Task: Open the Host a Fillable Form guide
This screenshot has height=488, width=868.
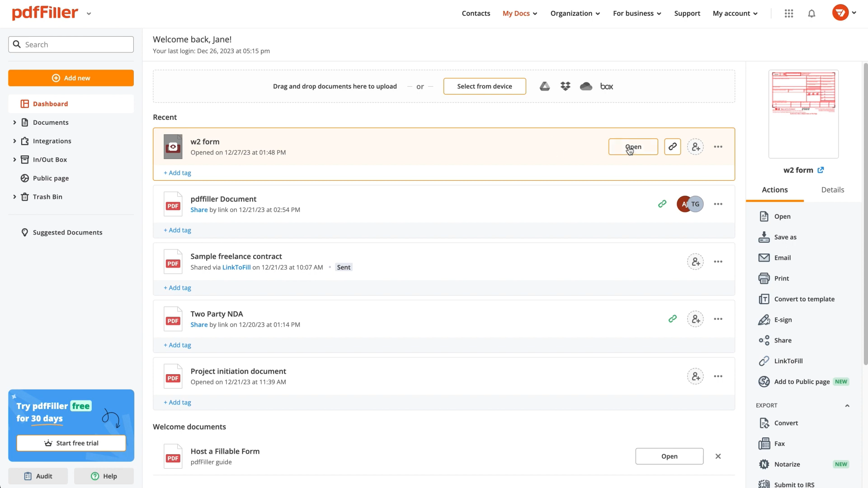Action: pyautogui.click(x=670, y=456)
